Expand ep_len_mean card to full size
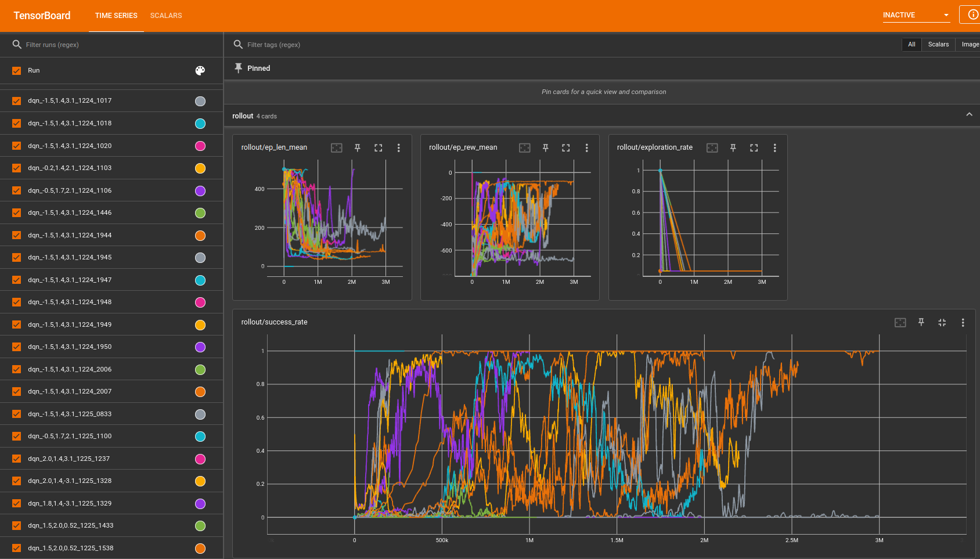The height and width of the screenshot is (559, 980). point(379,148)
